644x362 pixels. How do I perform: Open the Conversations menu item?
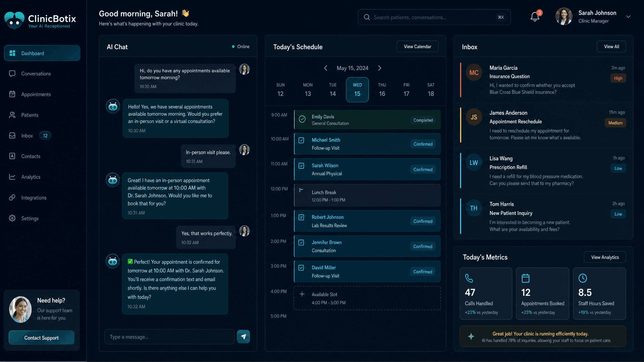(42, 74)
